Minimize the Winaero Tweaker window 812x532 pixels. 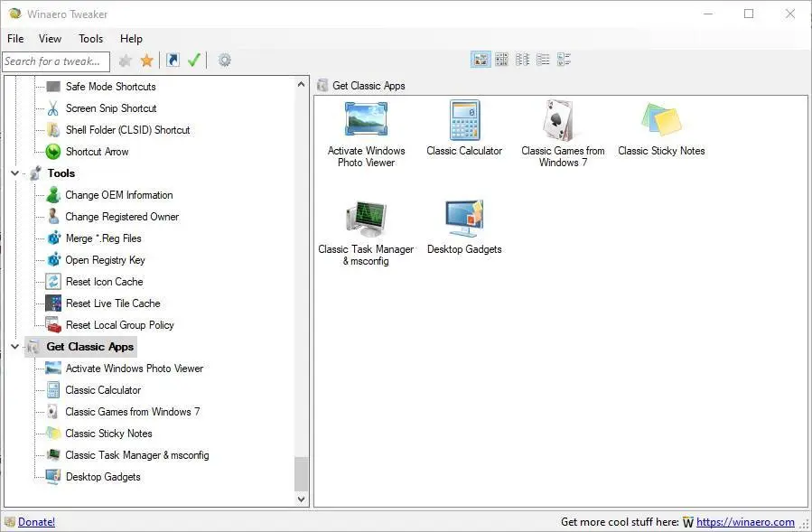click(x=708, y=14)
